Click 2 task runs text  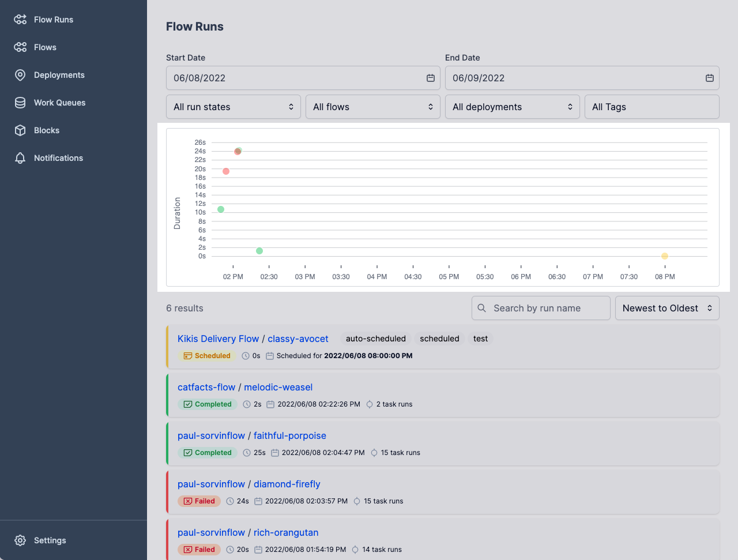pos(394,404)
